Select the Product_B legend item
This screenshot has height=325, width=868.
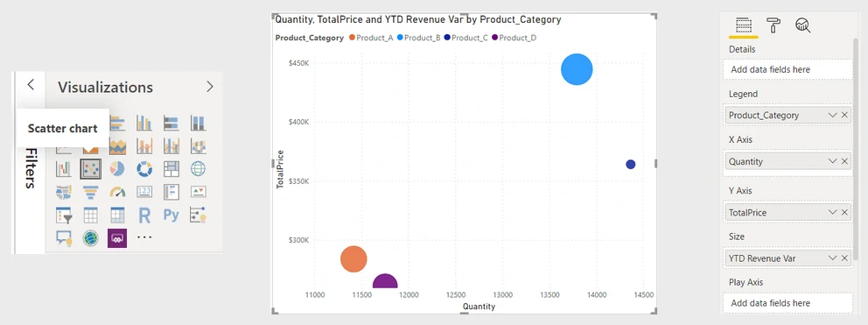coord(419,38)
